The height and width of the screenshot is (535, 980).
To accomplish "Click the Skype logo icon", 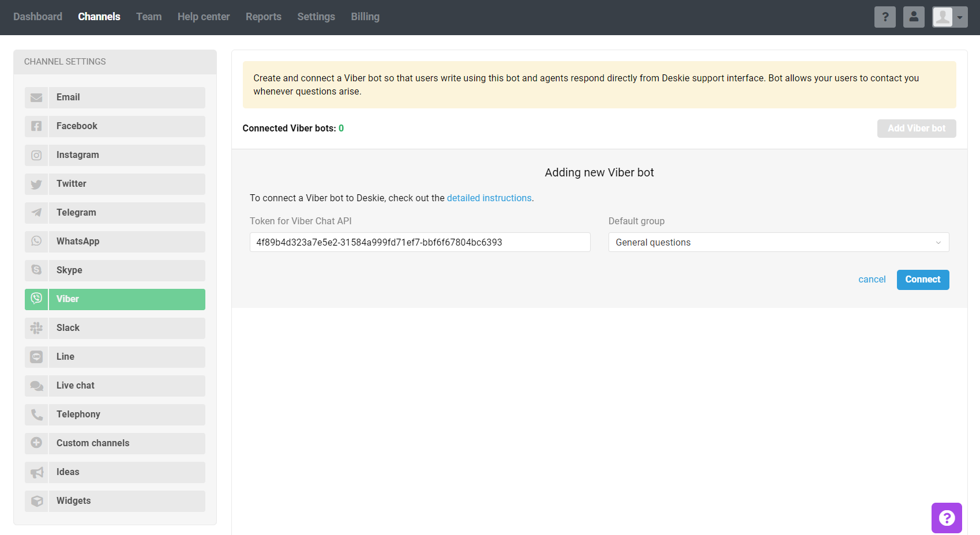I will coord(36,270).
